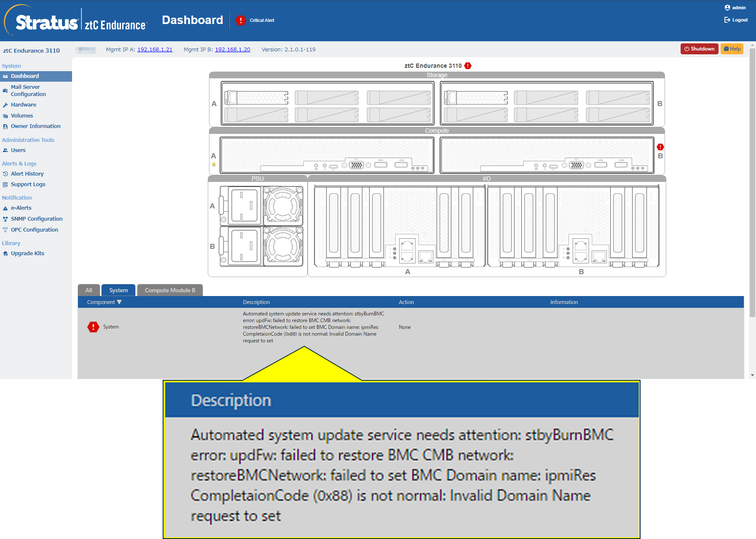Screen dimensions: 756x539
Task: Select the first disk in Storage A
Action: point(256,98)
